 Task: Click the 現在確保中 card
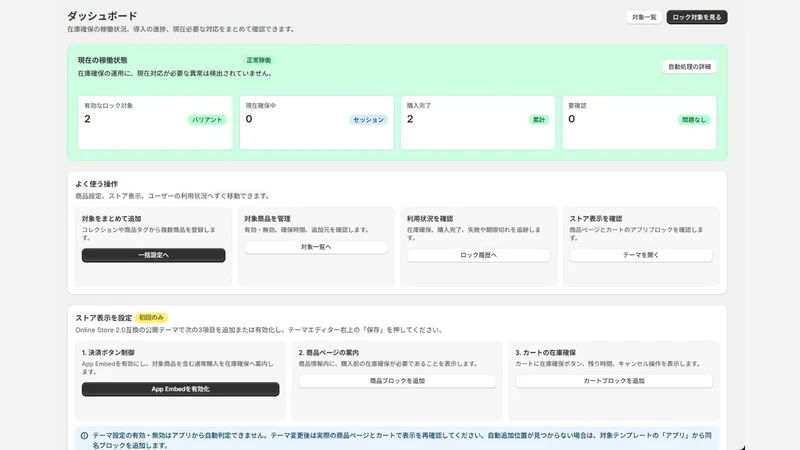tap(316, 122)
